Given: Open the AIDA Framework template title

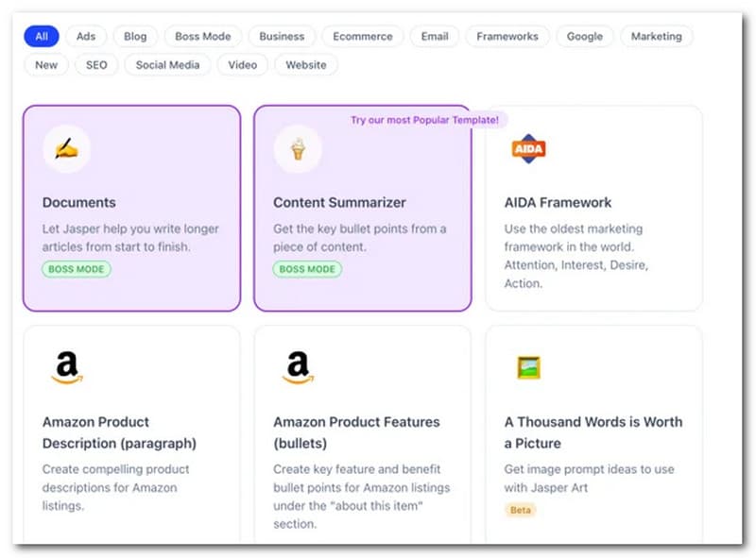Looking at the screenshot, I should (x=558, y=202).
